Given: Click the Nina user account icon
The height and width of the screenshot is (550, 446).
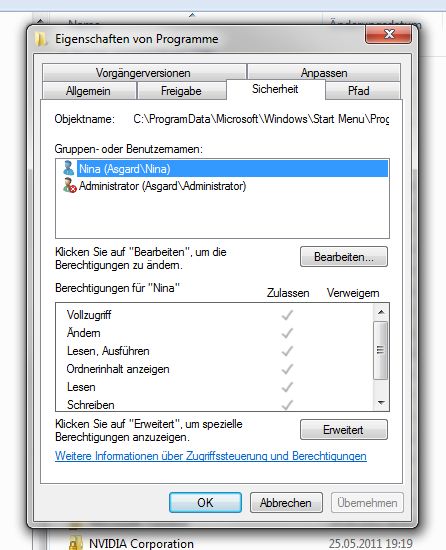Looking at the screenshot, I should point(68,168).
